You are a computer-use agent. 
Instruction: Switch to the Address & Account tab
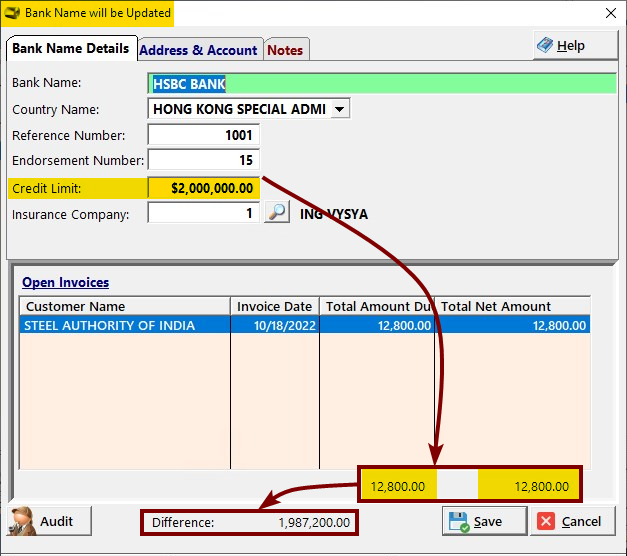pos(199,50)
